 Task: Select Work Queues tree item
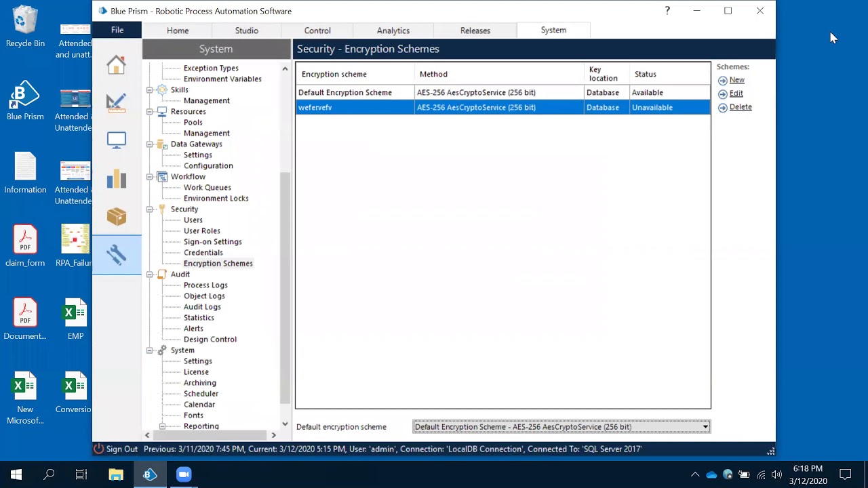click(207, 188)
